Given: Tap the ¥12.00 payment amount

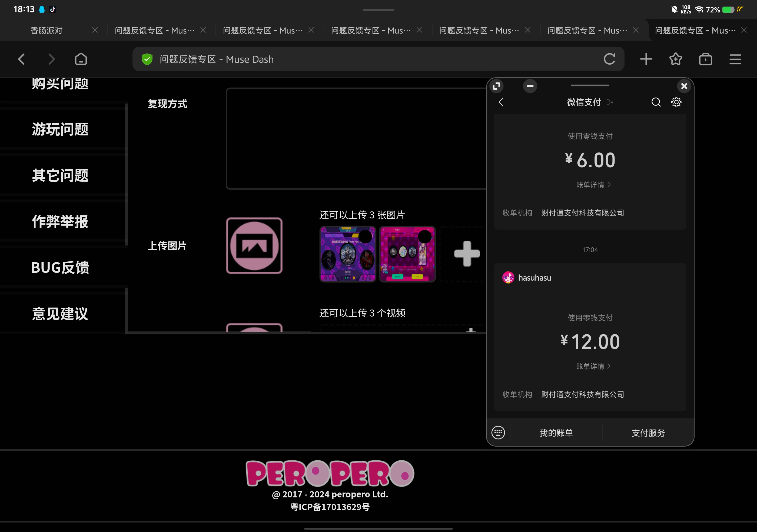Looking at the screenshot, I should 590,342.
